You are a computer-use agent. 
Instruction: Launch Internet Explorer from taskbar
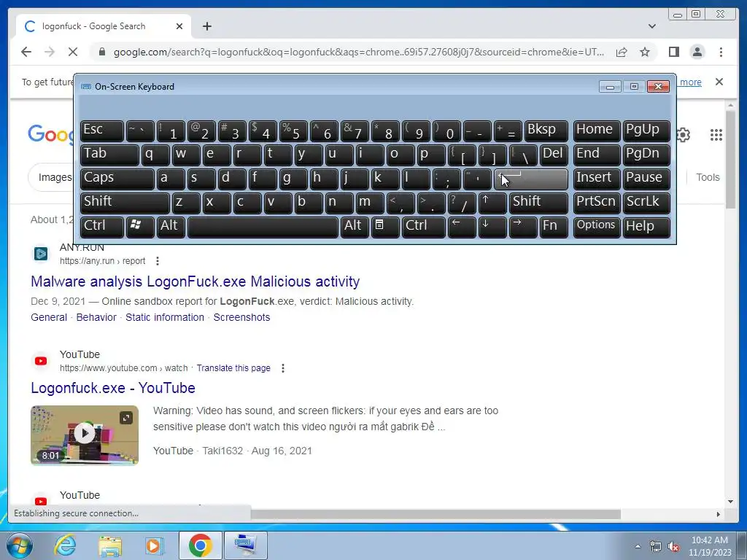point(65,545)
